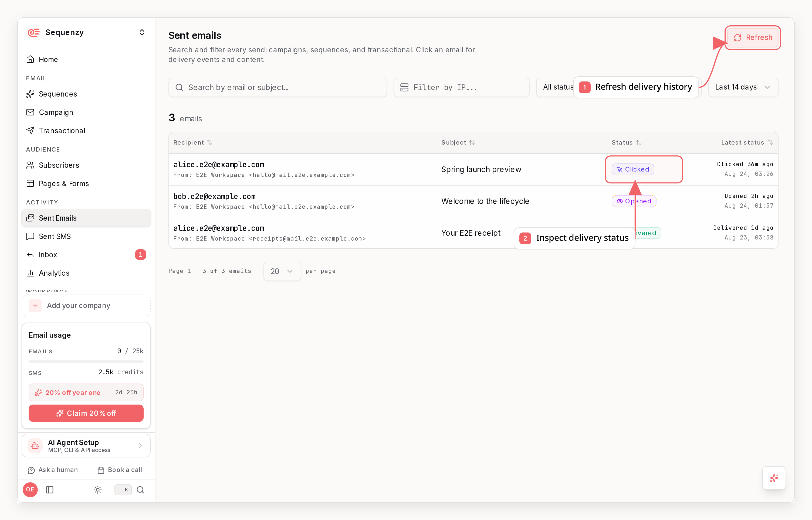Click the Sequences sparkle icon
Screen dimensions: 812x520
(x=30, y=94)
